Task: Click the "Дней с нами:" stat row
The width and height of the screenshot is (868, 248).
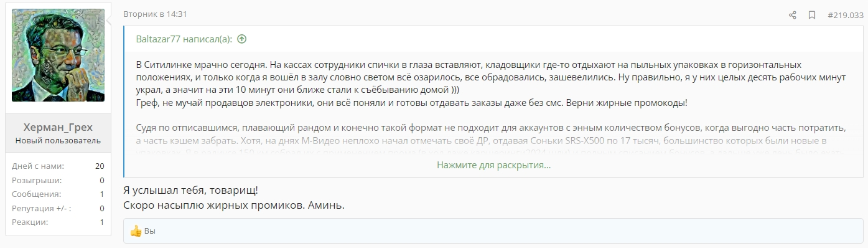Action: click(58, 166)
